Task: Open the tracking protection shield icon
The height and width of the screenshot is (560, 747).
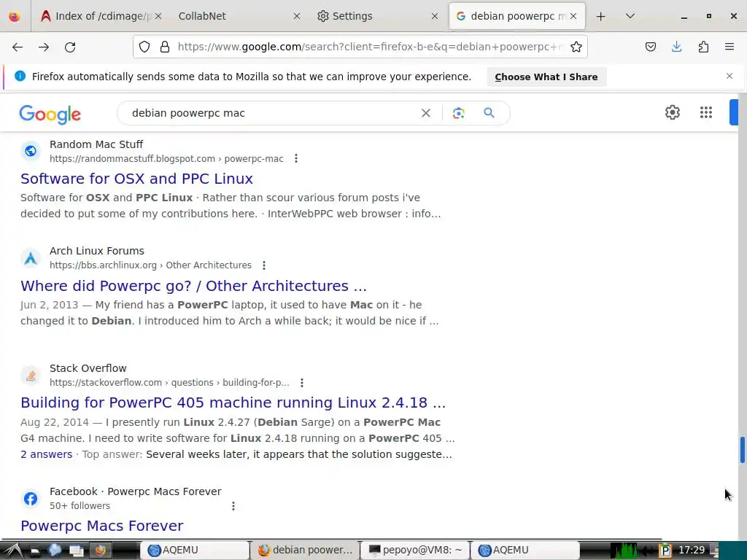Action: (144, 47)
